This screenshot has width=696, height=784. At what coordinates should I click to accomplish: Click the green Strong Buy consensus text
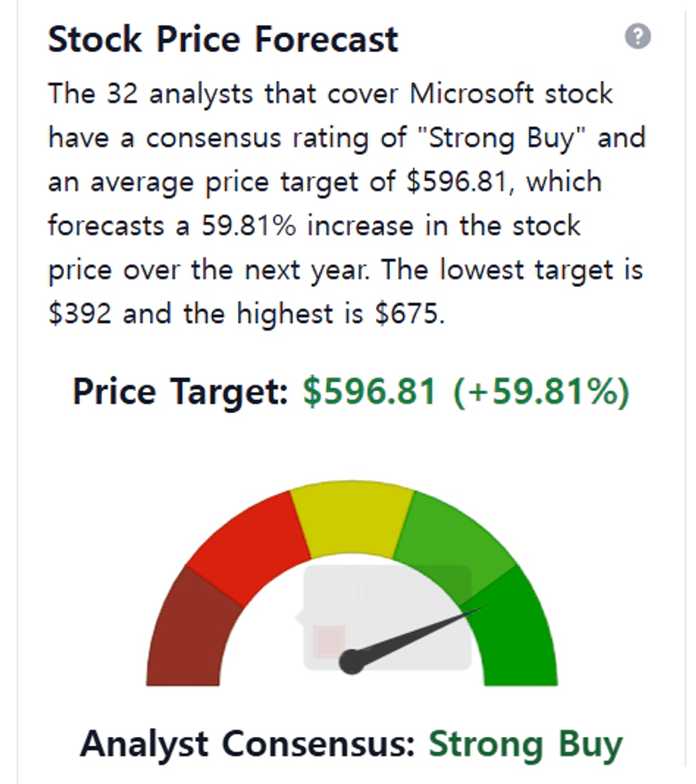coord(525,744)
